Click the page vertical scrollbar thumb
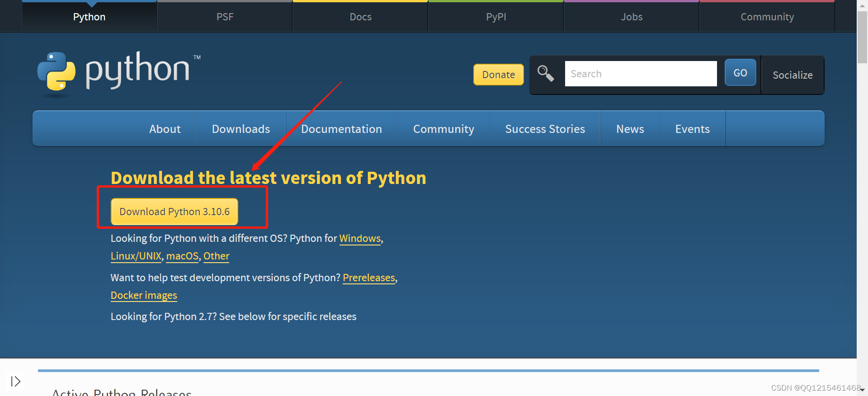The width and height of the screenshot is (868, 396). tap(862, 38)
